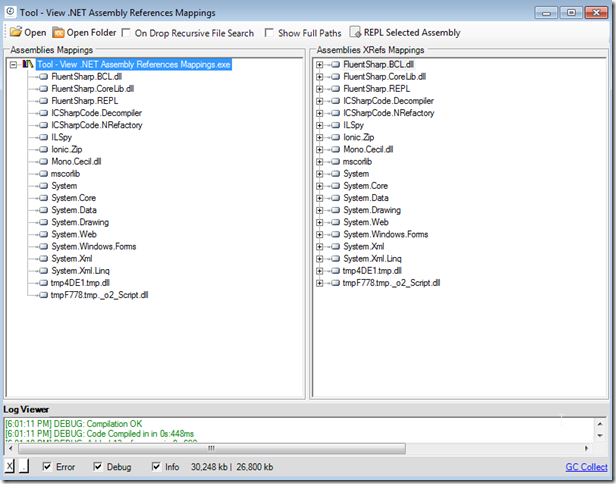Viewport: 616px width, 484px height.
Task: Click the icon beside FluentSharp.REPL in XRefs tree
Action: pos(335,89)
